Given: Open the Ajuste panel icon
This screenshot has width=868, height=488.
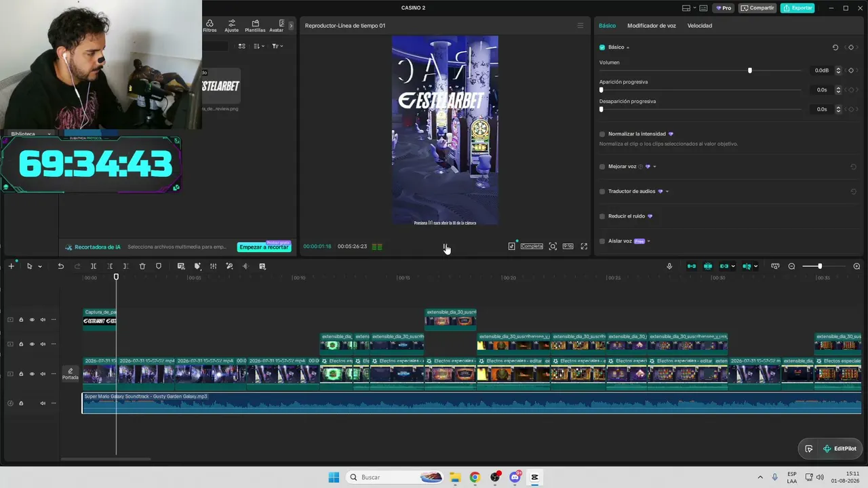Looking at the screenshot, I should (x=231, y=26).
